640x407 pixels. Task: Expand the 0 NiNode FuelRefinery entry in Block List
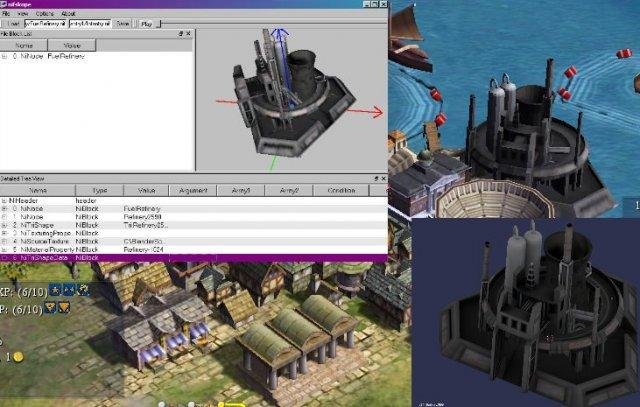coord(4,56)
